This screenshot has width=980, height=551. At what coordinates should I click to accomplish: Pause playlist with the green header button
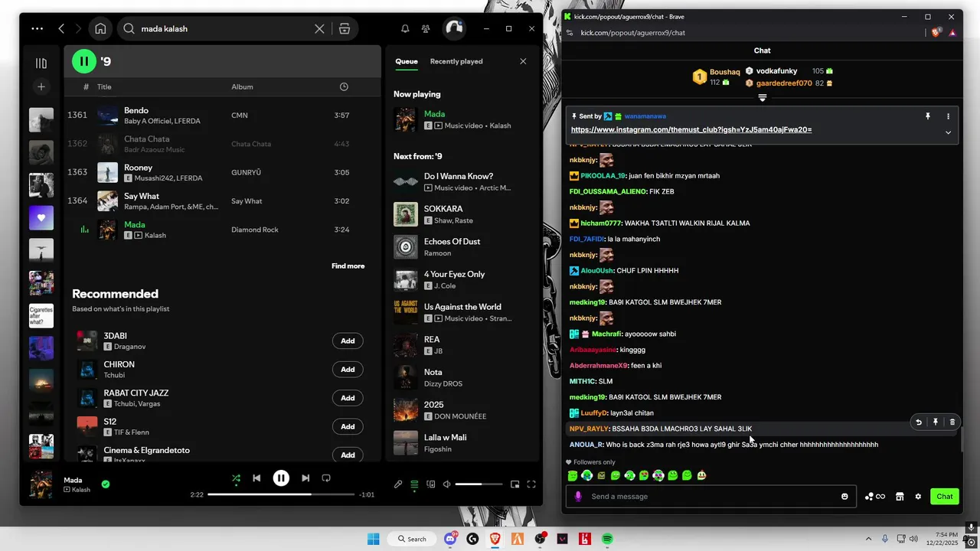[84, 61]
